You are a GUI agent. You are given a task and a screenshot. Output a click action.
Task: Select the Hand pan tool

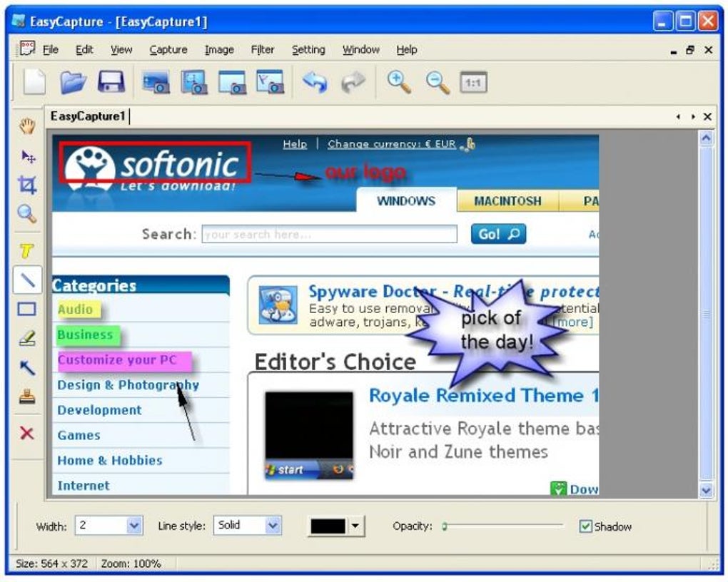tap(27, 126)
